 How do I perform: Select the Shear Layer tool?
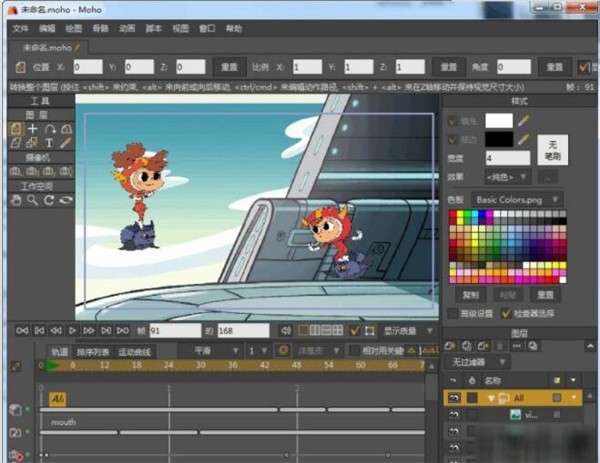pyautogui.click(x=15, y=143)
